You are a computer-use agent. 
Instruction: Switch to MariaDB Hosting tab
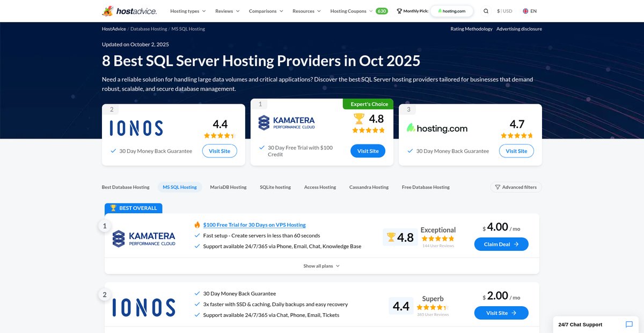coord(228,187)
